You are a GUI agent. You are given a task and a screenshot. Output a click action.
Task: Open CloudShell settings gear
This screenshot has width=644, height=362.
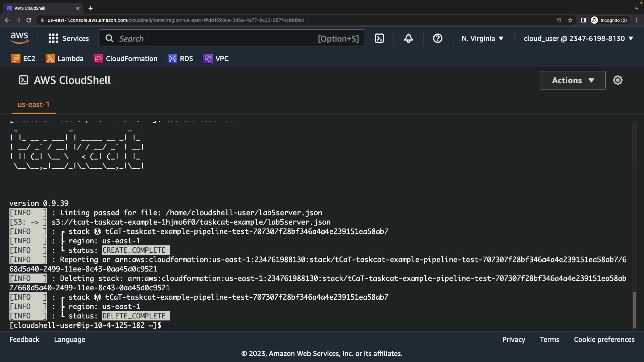(618, 80)
